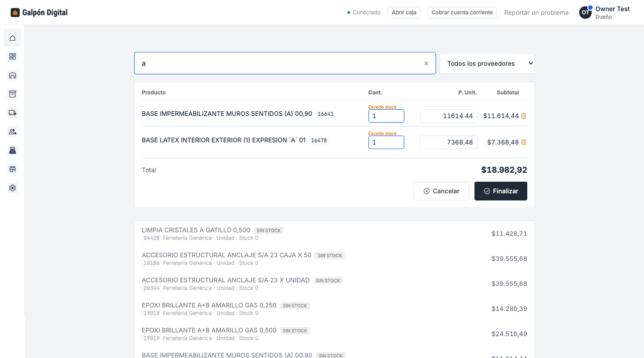The image size is (644, 358).
Task: Edit quantity for BASE IMPERMEABILIZANTE MUROS row
Action: pos(386,116)
